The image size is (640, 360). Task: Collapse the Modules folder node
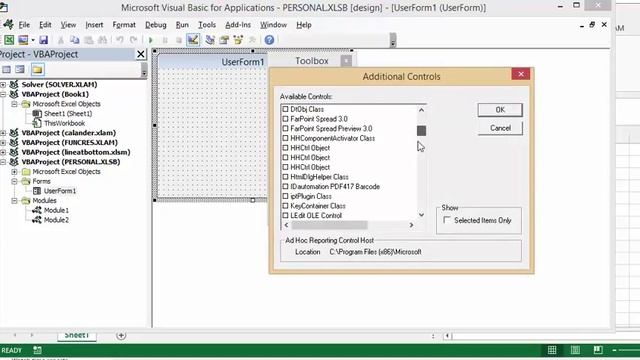14,201
